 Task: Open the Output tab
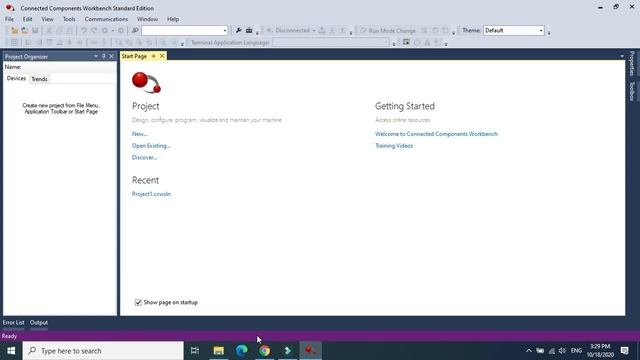point(39,322)
